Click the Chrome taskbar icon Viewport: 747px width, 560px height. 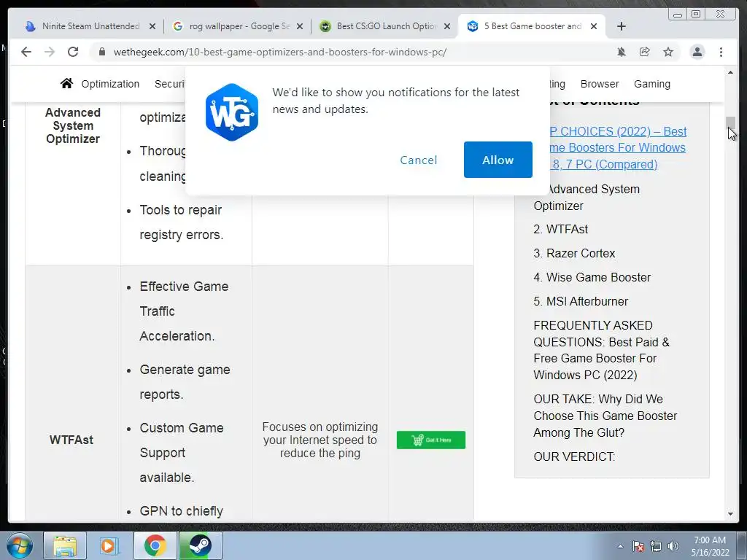pyautogui.click(x=155, y=545)
